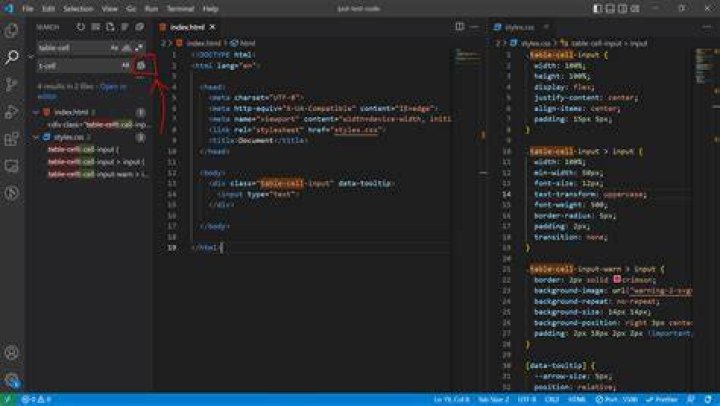Click UTF-8 encoding in status bar
Viewport: 720px width, 406px height.
(527, 400)
